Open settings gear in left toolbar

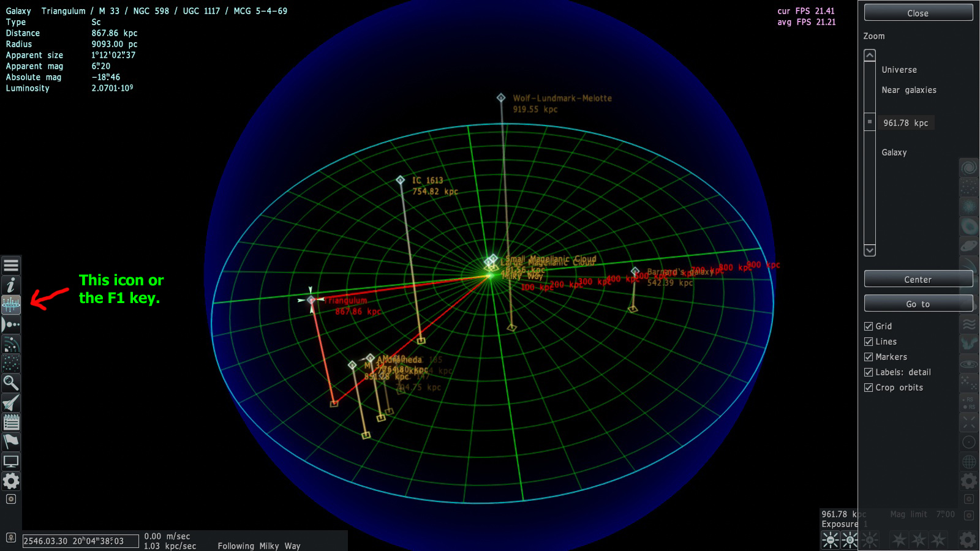click(x=11, y=481)
